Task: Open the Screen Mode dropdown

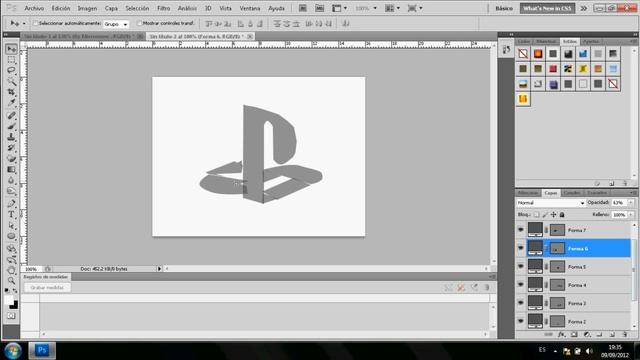Action: [x=415, y=8]
